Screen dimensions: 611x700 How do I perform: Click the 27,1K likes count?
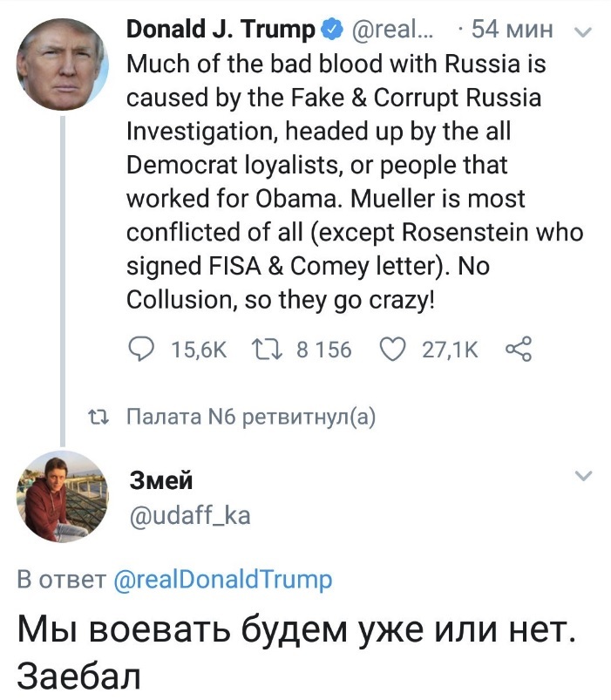tap(450, 350)
